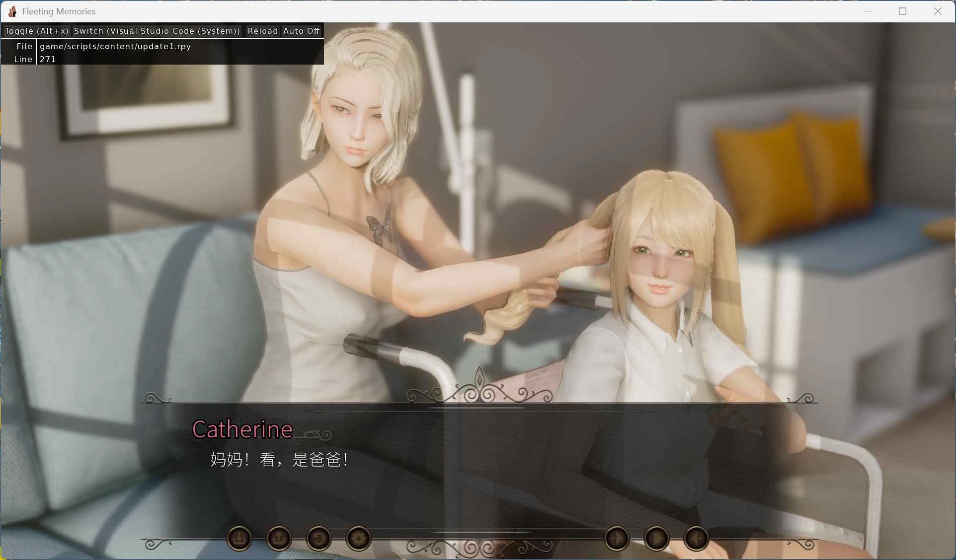The height and width of the screenshot is (560, 956).
Task: Click the save game icon
Action: pos(239,538)
